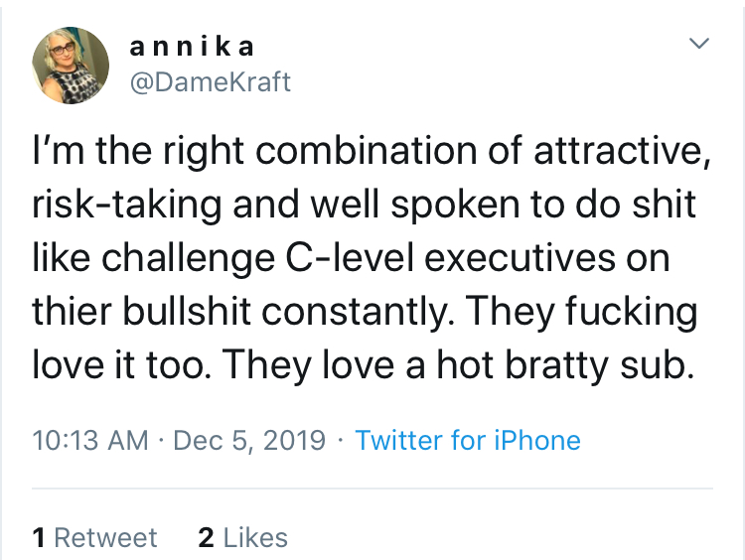Click the word Retweet in stats row

(105, 538)
